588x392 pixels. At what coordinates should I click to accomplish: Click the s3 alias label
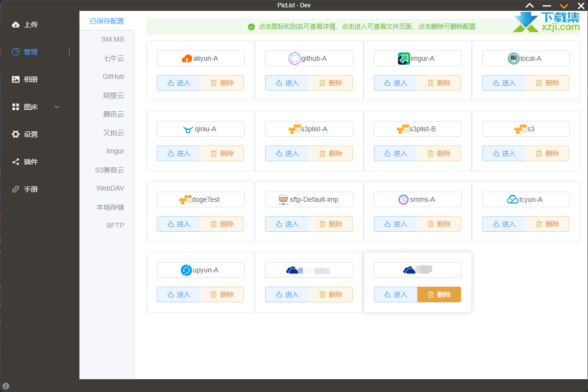(x=531, y=129)
